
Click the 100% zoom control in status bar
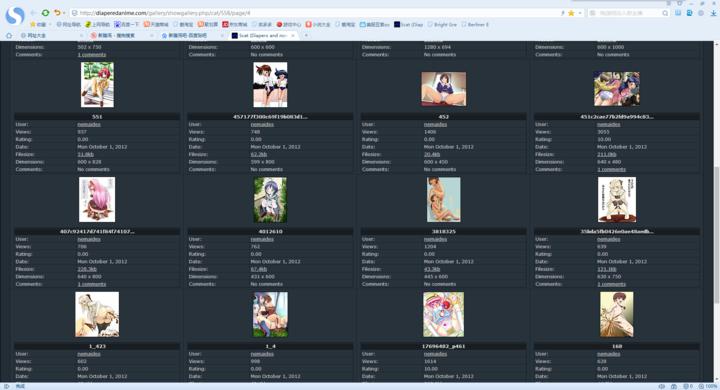point(709,386)
